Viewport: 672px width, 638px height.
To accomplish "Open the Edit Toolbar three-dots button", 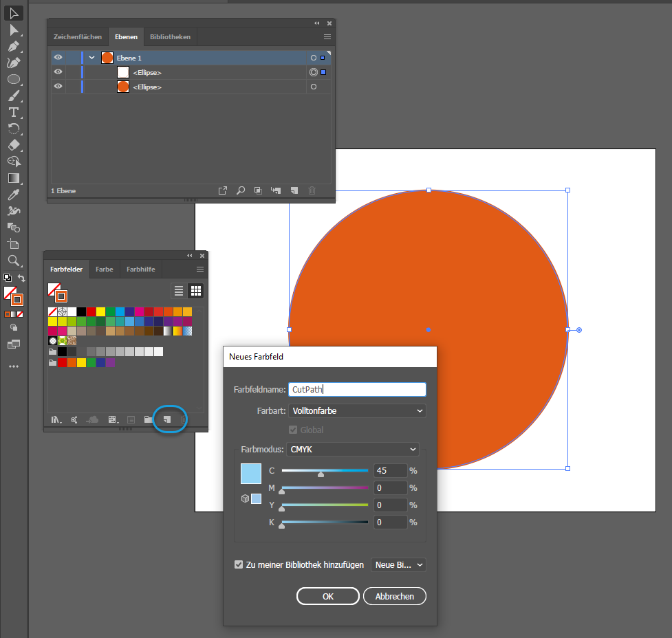I will (x=14, y=366).
